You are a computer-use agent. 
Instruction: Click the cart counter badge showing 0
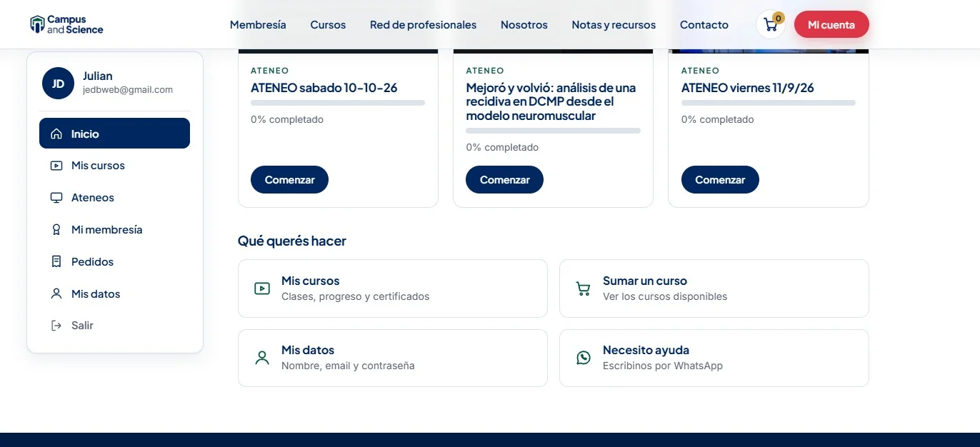pyautogui.click(x=779, y=18)
